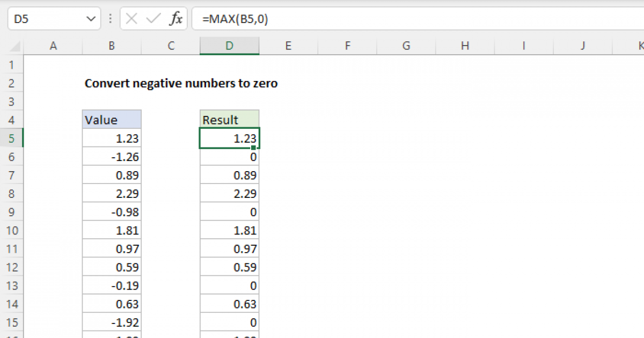Select column G header
Screen dimensions: 644x338
click(x=406, y=46)
